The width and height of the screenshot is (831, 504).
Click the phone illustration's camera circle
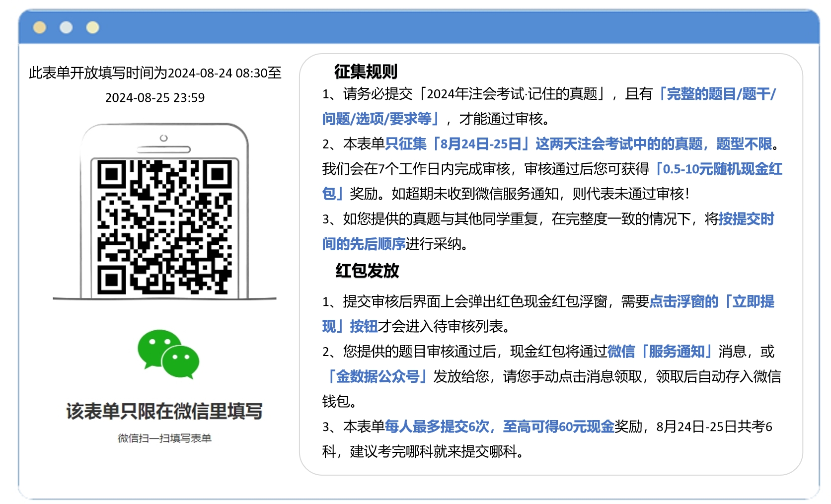163,138
